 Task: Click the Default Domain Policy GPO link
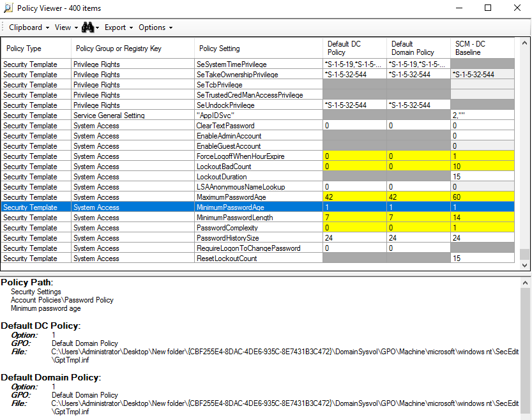pos(85,395)
